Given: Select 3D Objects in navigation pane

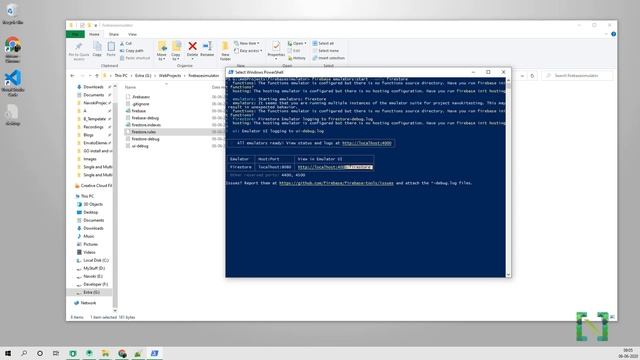Looking at the screenshot, I should (93, 204).
